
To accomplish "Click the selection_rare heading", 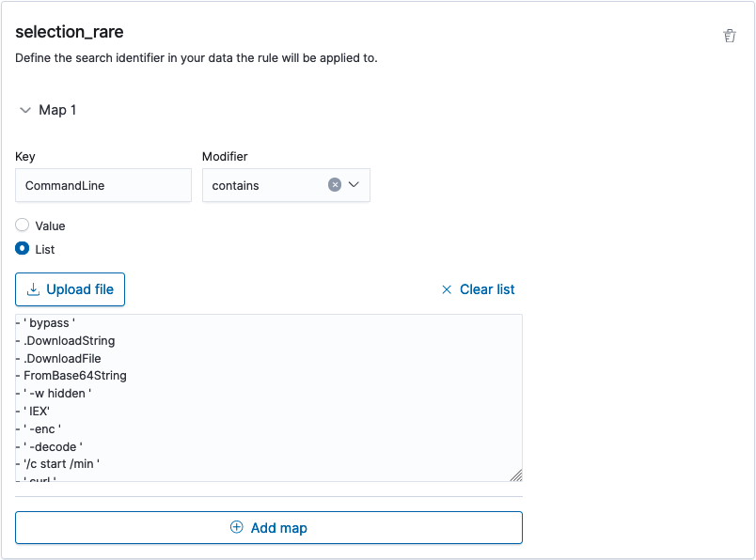I will point(70,32).
